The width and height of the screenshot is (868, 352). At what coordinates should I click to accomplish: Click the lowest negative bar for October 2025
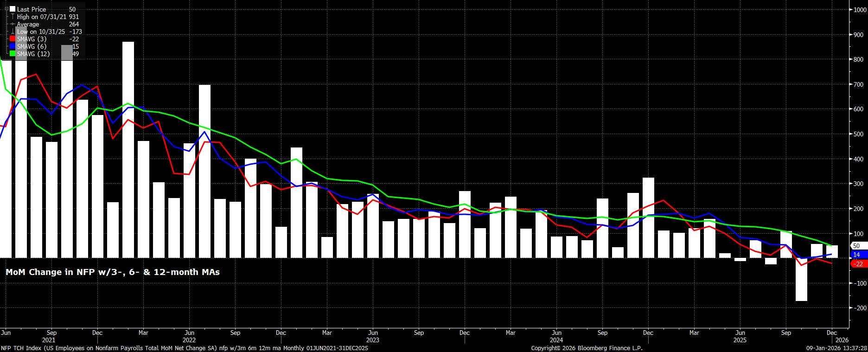click(801, 280)
